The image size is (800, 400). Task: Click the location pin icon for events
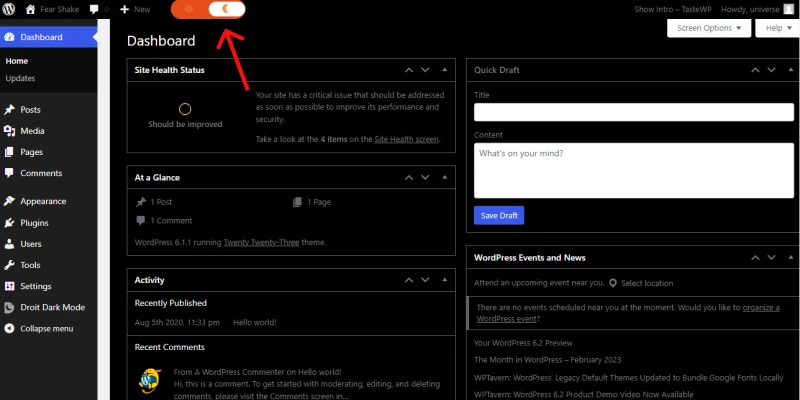pos(613,283)
